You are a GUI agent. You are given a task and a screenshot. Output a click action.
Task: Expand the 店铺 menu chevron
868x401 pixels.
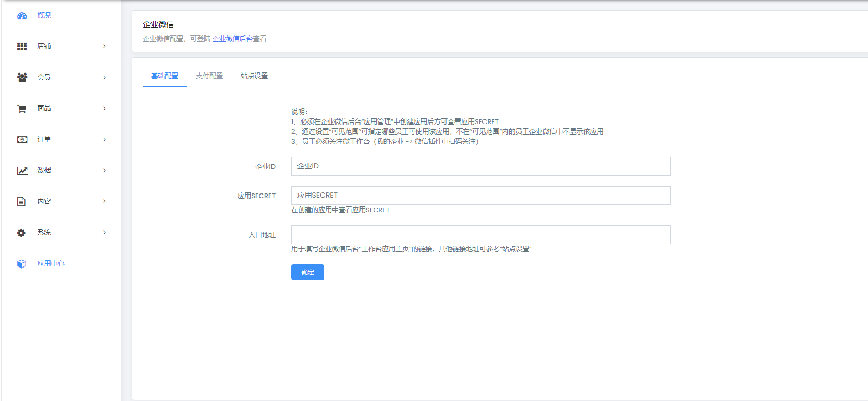click(104, 46)
